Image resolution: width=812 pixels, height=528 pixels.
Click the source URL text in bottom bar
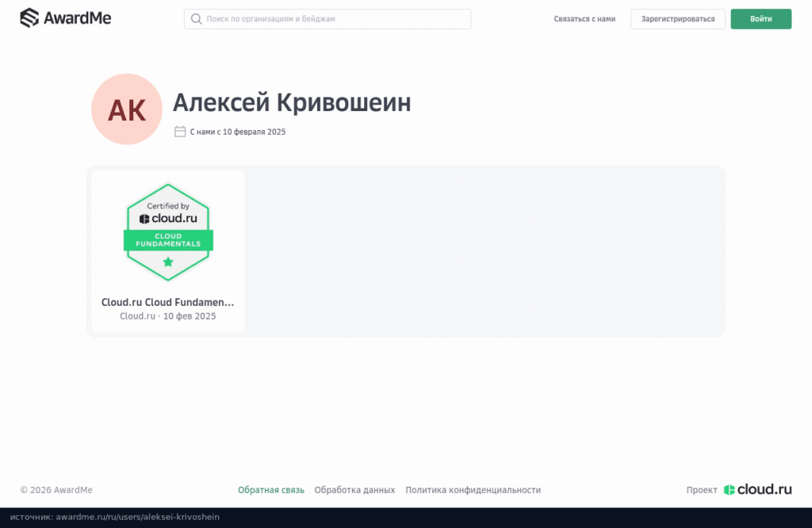pyautogui.click(x=115, y=517)
